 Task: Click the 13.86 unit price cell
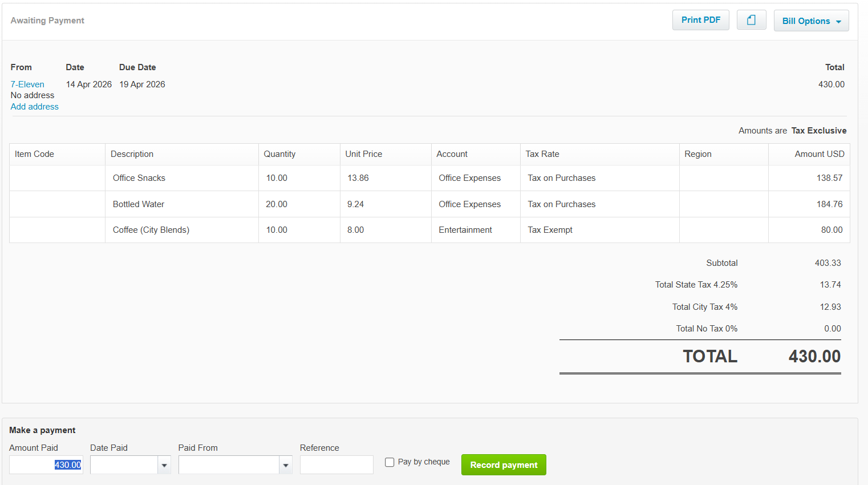[386, 178]
